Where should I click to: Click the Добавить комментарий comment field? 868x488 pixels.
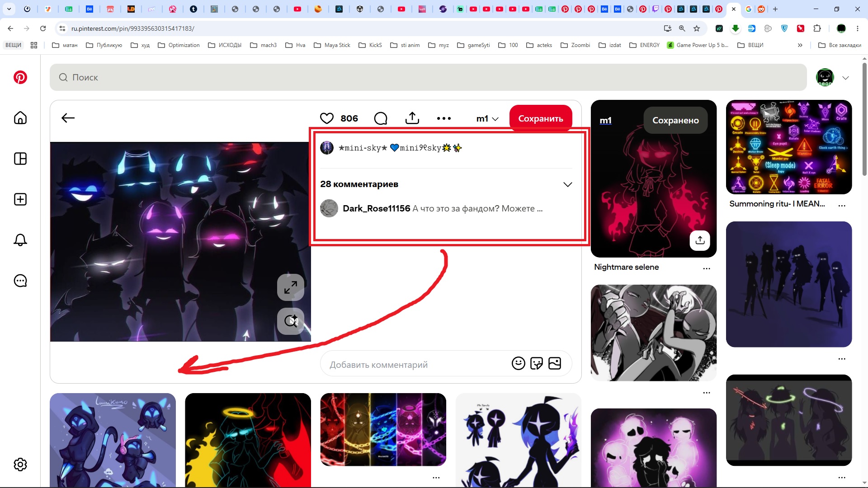click(x=446, y=364)
